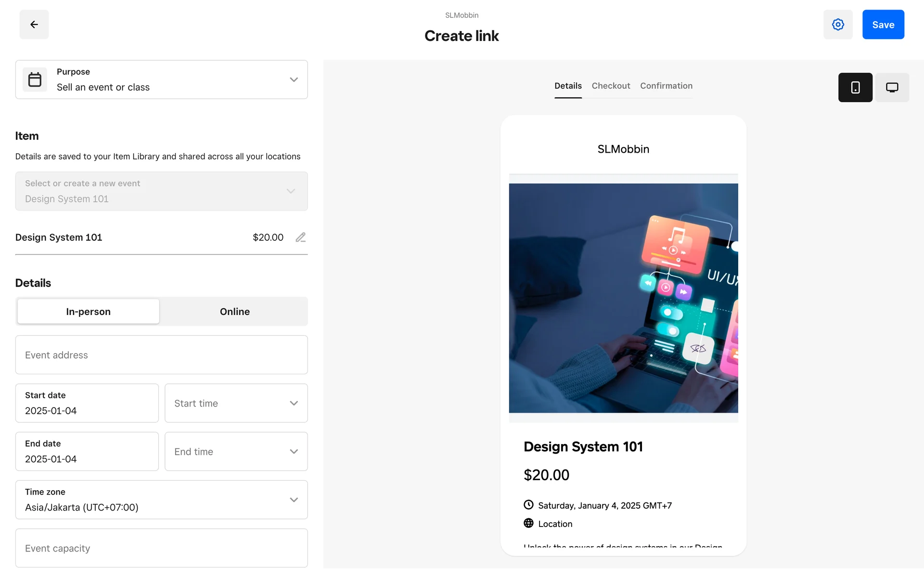The width and height of the screenshot is (924, 578).
Task: Click the clock icon beside event date
Action: (x=528, y=505)
